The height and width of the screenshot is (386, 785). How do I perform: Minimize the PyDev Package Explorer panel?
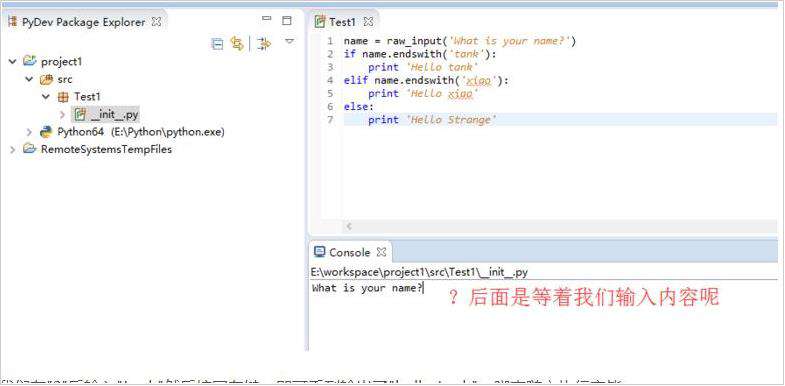click(x=267, y=19)
